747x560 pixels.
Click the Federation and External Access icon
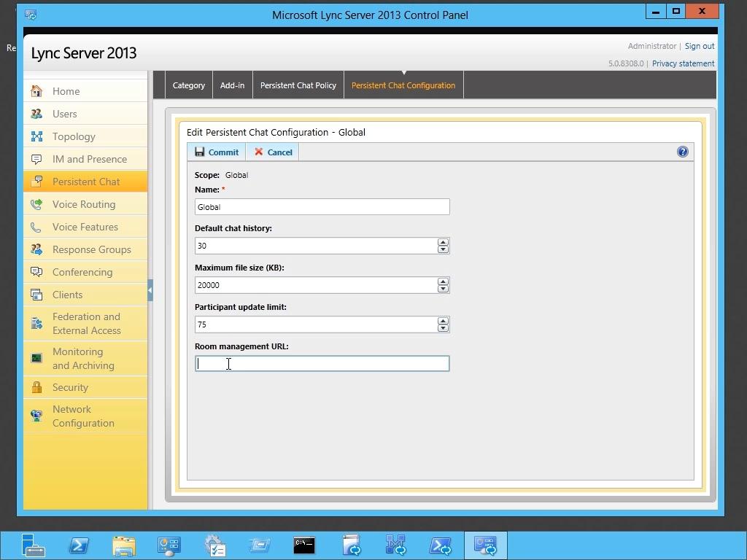tap(36, 323)
